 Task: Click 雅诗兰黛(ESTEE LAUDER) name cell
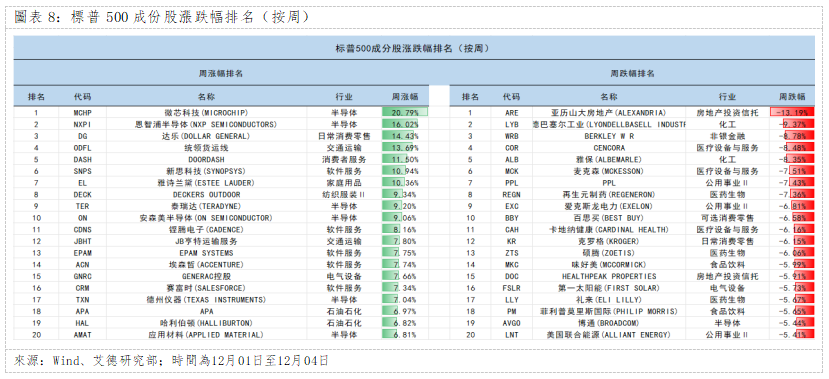207,183
